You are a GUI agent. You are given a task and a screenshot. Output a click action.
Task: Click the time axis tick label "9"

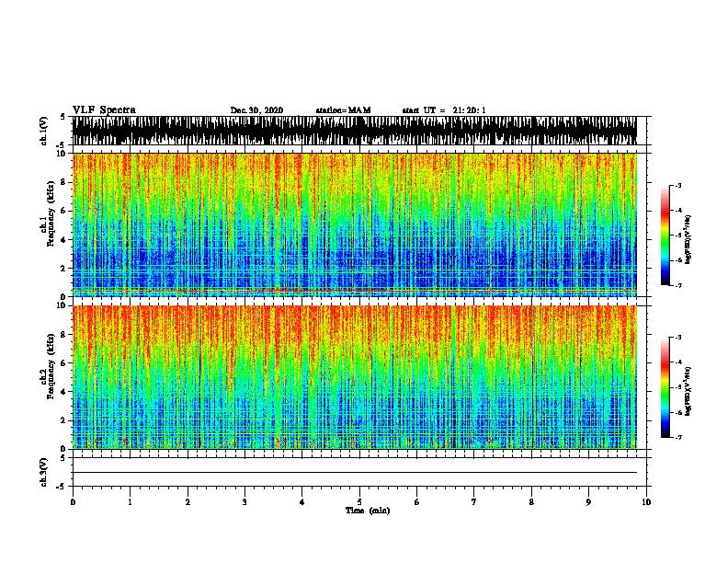(x=588, y=502)
